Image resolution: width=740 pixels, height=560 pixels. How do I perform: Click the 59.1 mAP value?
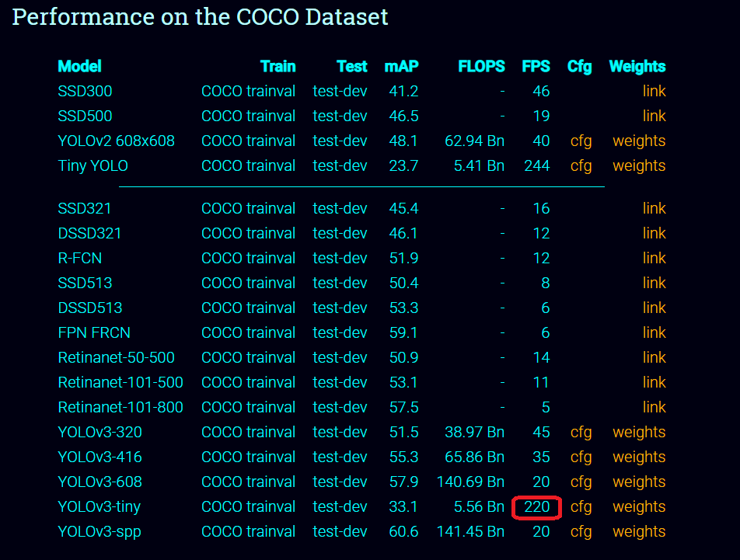point(403,332)
